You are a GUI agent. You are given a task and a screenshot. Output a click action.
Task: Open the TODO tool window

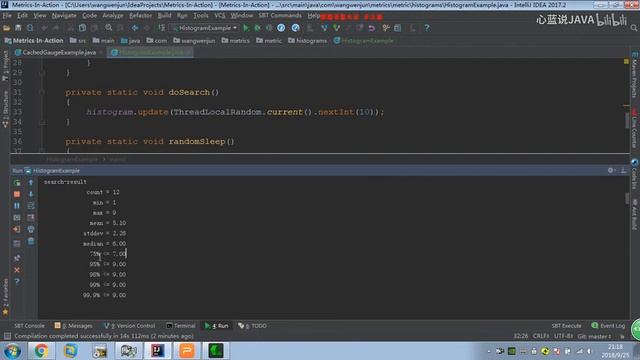(x=253, y=326)
